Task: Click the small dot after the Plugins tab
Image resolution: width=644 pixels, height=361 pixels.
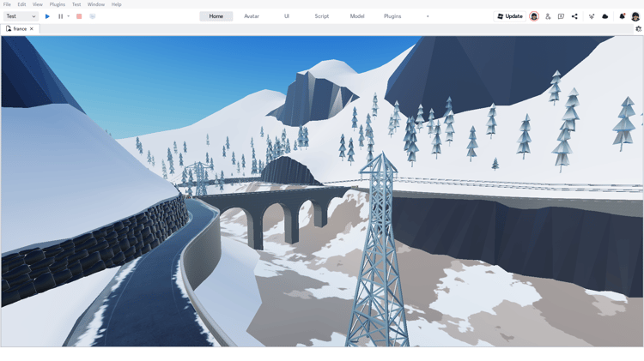Action: pos(428,16)
